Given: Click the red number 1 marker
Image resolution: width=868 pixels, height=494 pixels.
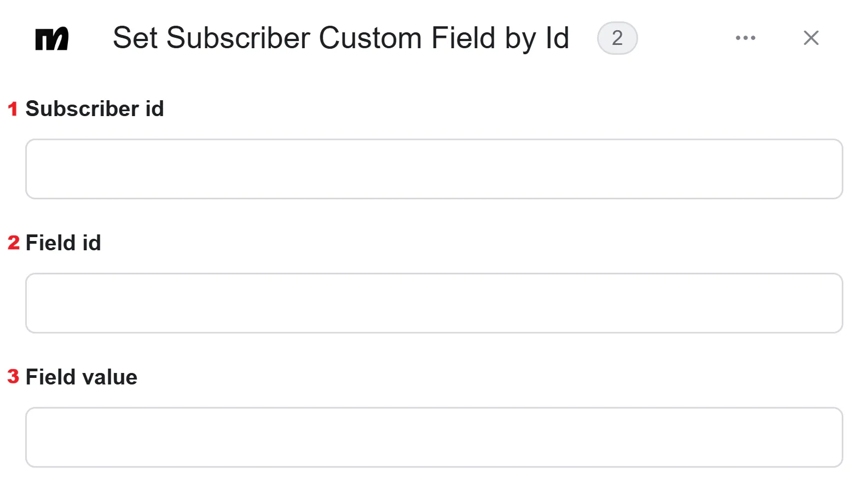Looking at the screenshot, I should (x=13, y=109).
